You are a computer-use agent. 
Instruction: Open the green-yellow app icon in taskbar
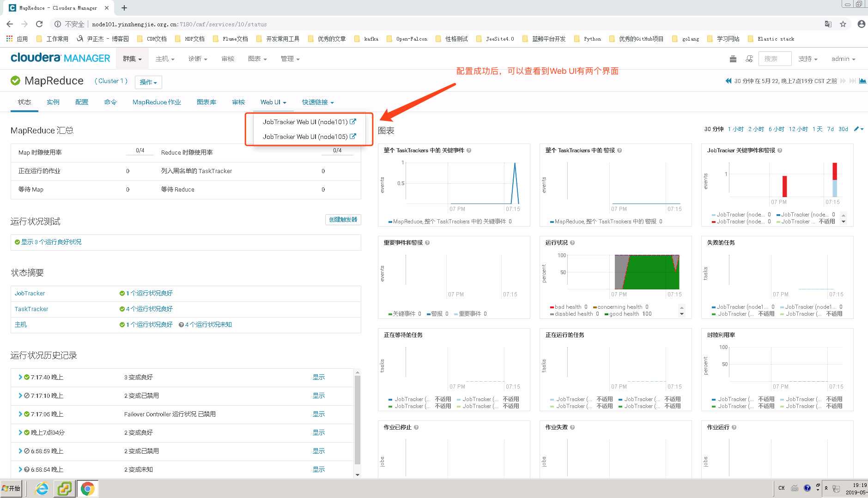tap(64, 488)
